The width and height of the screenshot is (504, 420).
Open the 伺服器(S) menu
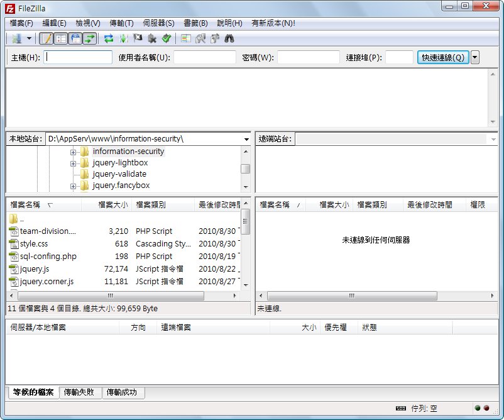pyautogui.click(x=158, y=23)
